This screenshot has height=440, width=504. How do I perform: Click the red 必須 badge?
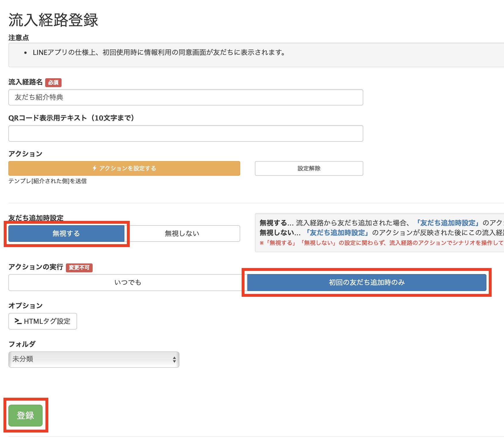(53, 83)
